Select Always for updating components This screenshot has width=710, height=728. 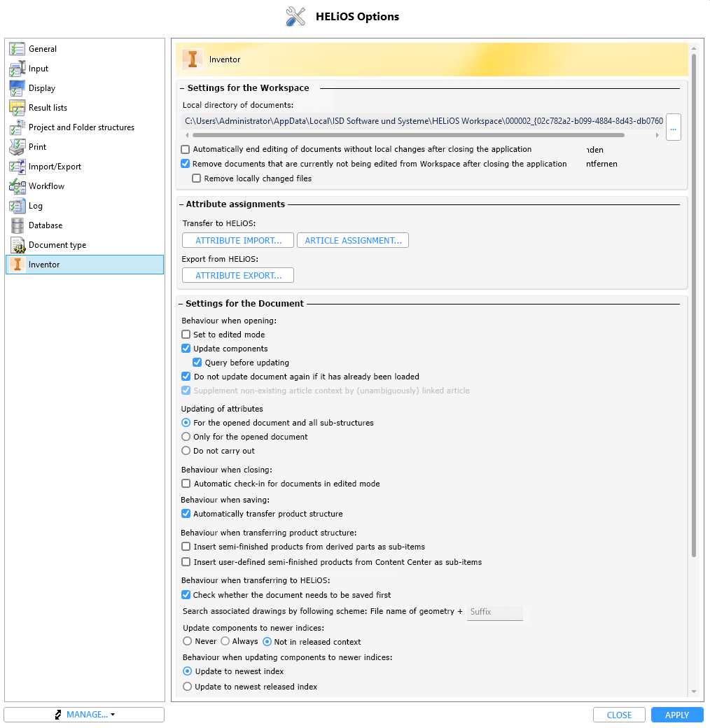tap(225, 641)
